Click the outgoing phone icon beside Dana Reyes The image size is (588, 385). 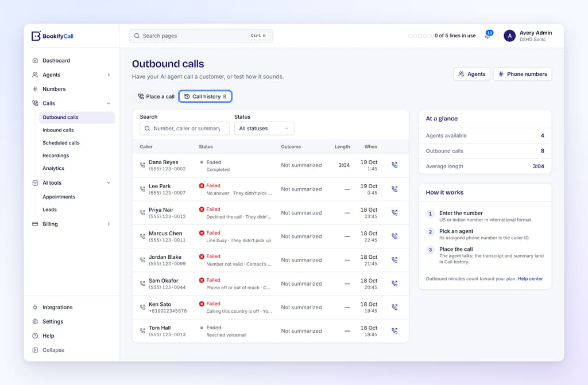[x=142, y=165]
